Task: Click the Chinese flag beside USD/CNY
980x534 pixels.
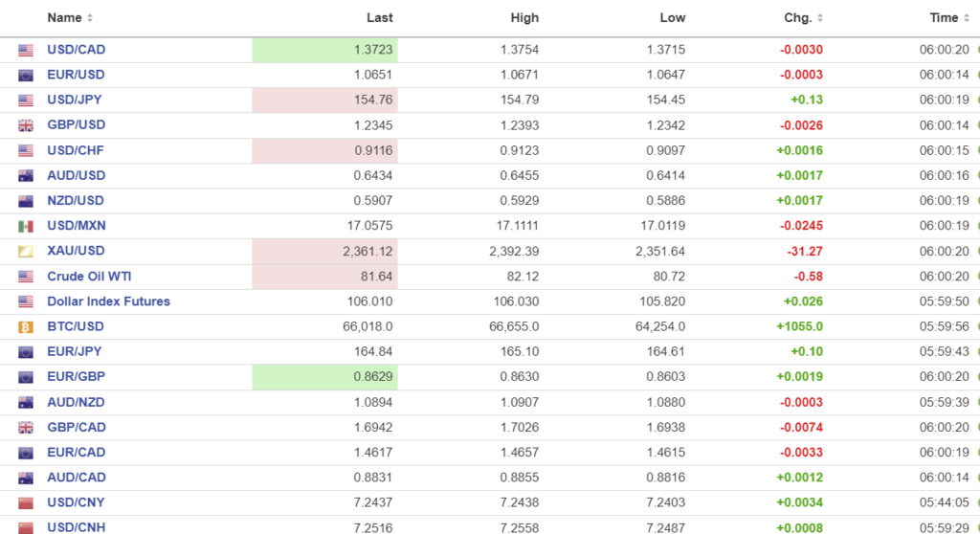Action: tap(26, 502)
